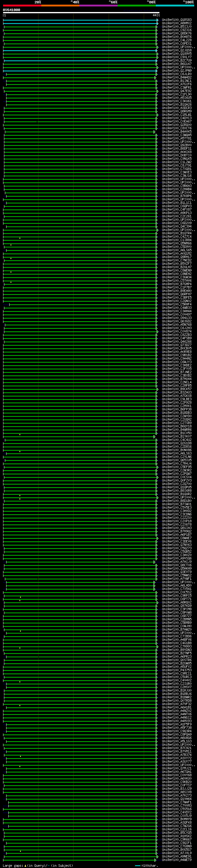Click label UniRef100_B3ZAU3
The image size is (197, 868).
coord(177,393)
